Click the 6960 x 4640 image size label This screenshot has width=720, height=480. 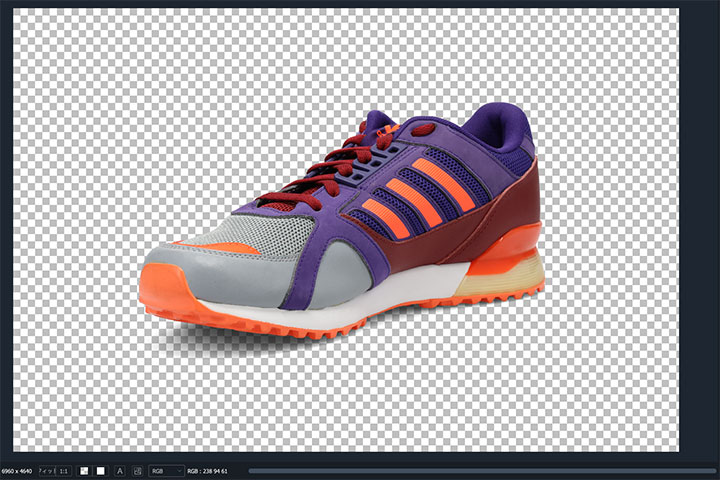(x=17, y=470)
